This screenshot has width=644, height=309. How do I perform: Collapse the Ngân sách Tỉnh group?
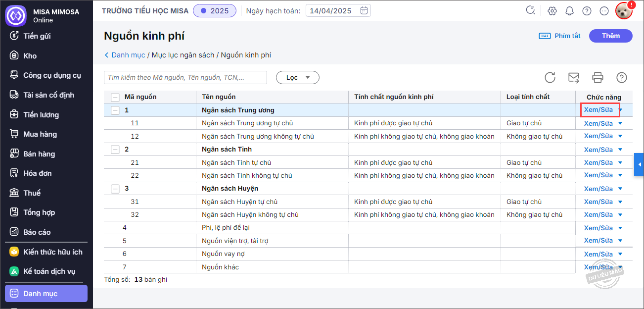coord(115,150)
